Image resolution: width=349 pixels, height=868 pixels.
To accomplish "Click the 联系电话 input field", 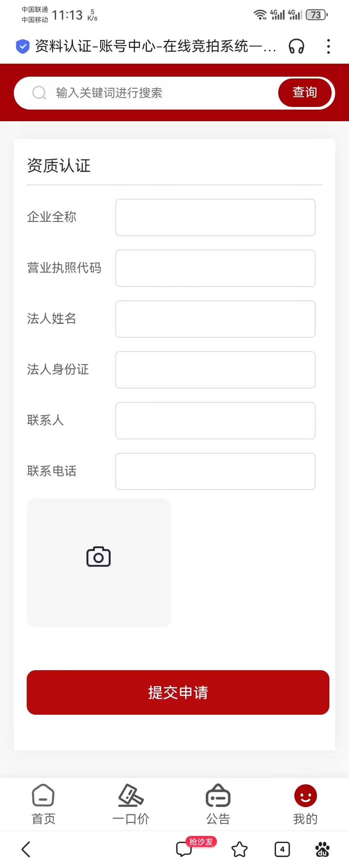I will pos(215,471).
